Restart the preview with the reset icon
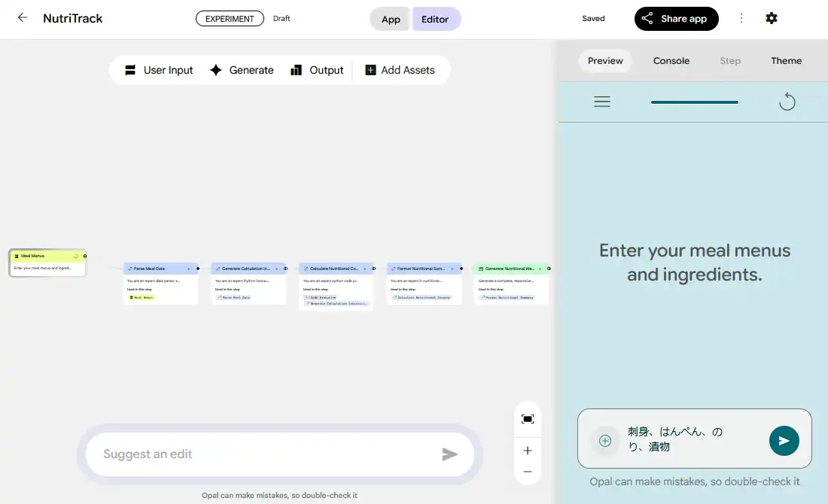This screenshot has height=504, width=828. point(787,102)
